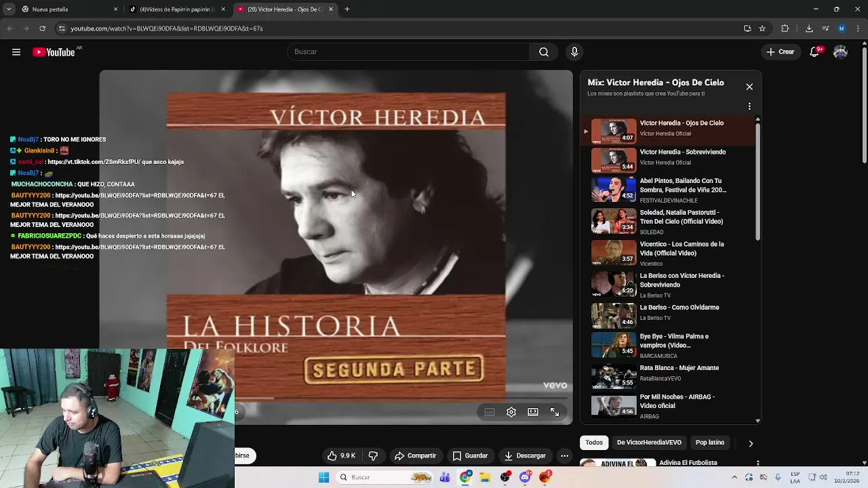The height and width of the screenshot is (488, 868).
Task: Install page as app icon in address bar
Action: point(747,28)
